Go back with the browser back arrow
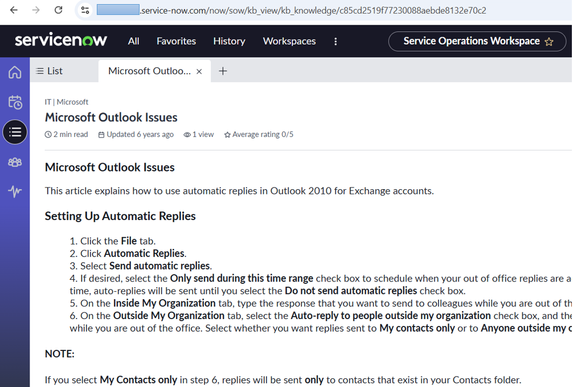The image size is (573, 387). click(x=14, y=10)
